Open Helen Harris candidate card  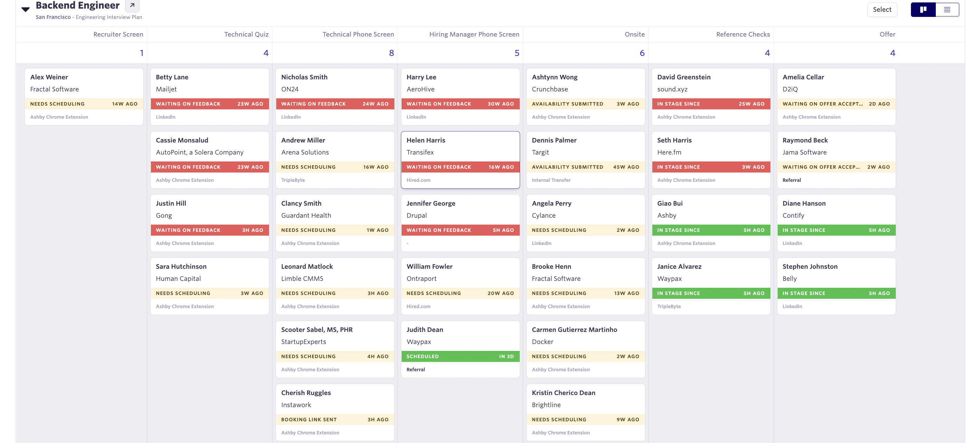click(460, 160)
